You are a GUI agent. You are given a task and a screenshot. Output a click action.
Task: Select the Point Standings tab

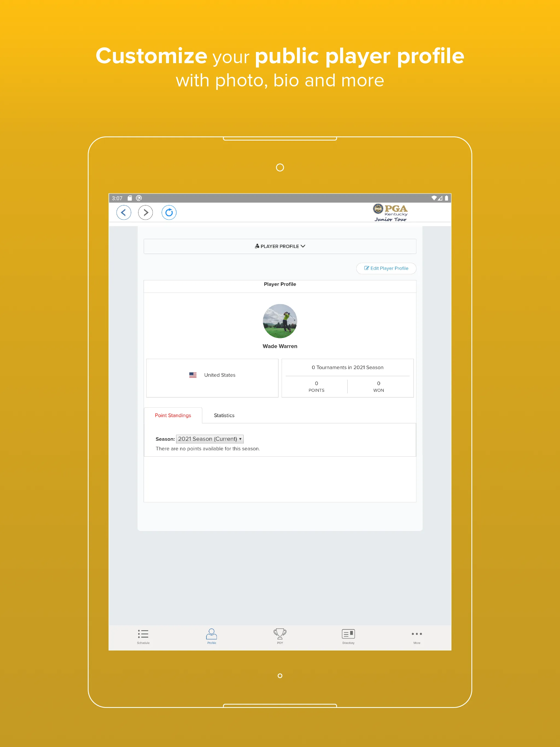pos(172,415)
